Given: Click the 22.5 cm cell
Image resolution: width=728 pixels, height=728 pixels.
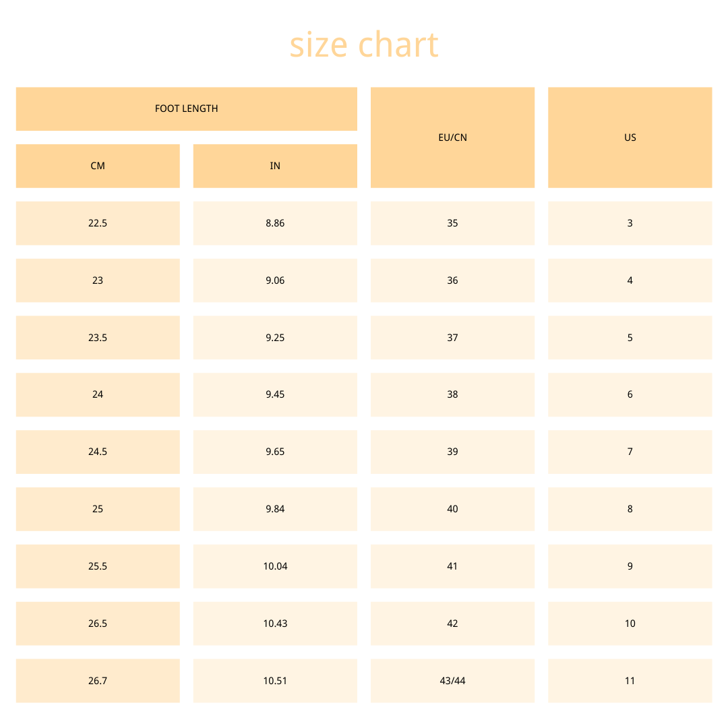Looking at the screenshot, I should pos(98,223).
